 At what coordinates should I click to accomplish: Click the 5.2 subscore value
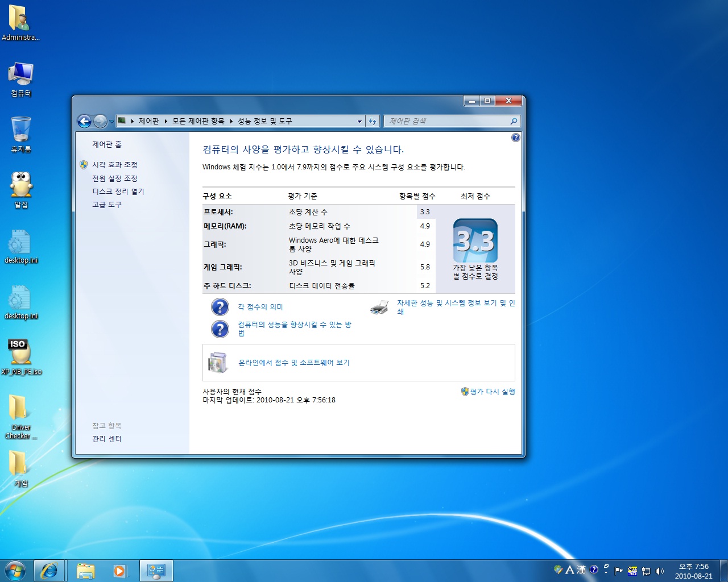pyautogui.click(x=425, y=286)
